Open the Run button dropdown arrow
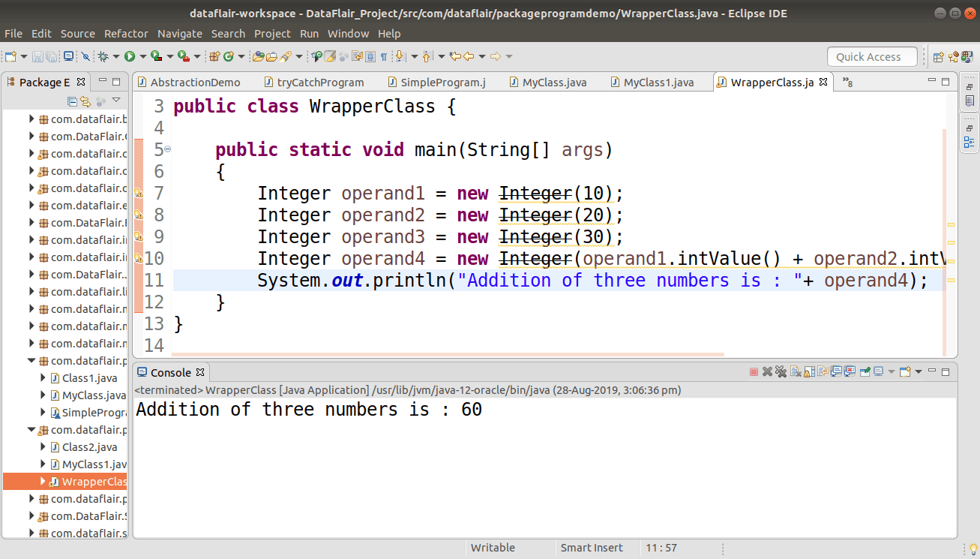Image resolution: width=980 pixels, height=559 pixels. click(x=142, y=56)
